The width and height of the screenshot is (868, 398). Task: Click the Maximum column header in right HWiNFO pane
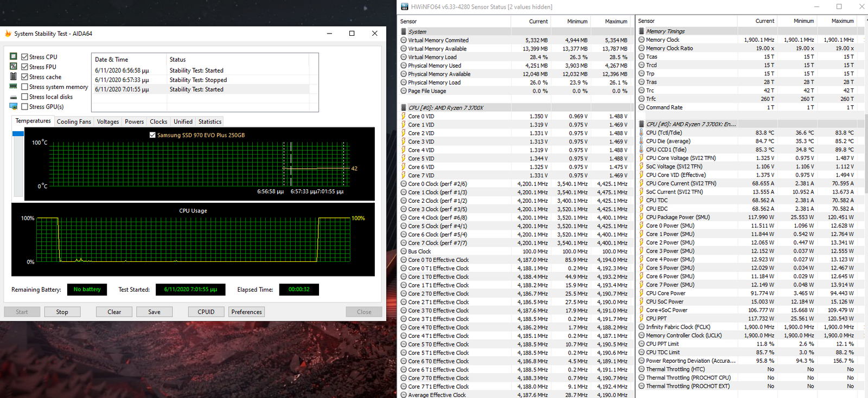[x=837, y=21]
